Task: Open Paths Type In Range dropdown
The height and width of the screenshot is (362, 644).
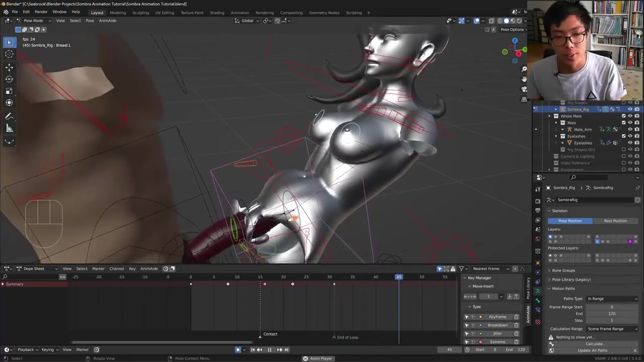Action: pos(612,299)
